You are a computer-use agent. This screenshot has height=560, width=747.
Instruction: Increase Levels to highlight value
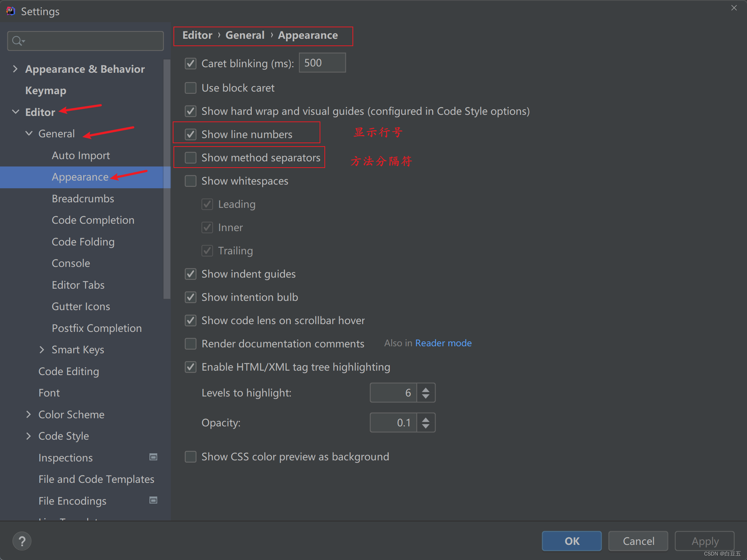click(x=426, y=389)
